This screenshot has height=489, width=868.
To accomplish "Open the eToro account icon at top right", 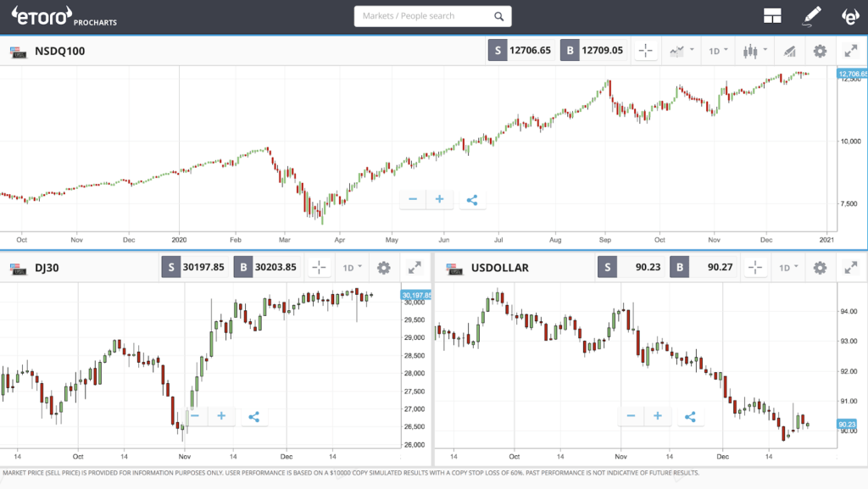I will coord(851,16).
